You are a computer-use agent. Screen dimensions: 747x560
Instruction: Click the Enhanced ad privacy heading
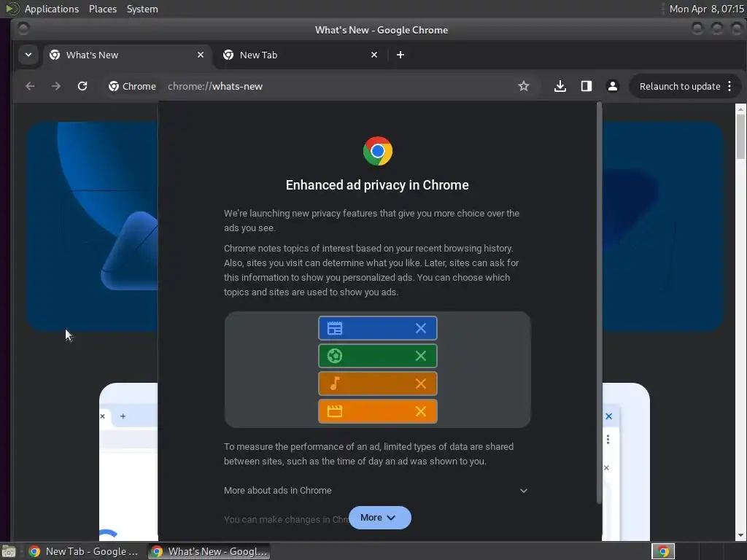pos(377,184)
